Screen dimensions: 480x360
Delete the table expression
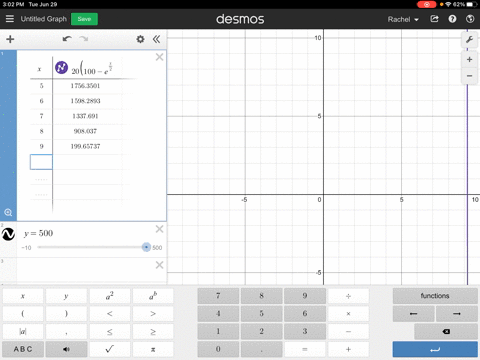[x=159, y=57]
